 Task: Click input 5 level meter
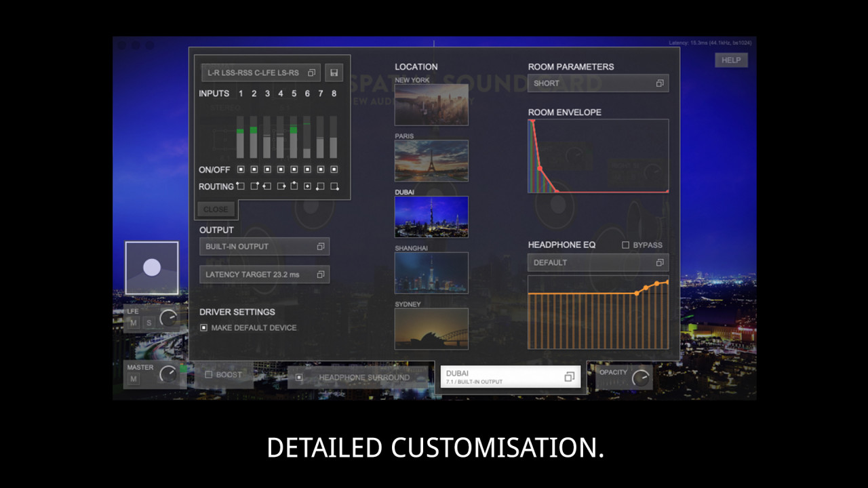(x=294, y=137)
